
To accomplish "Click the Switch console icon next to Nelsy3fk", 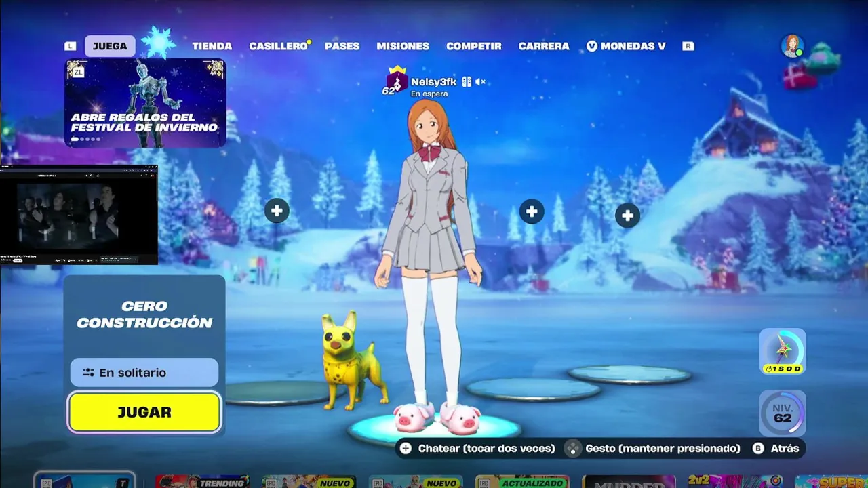I will (467, 82).
